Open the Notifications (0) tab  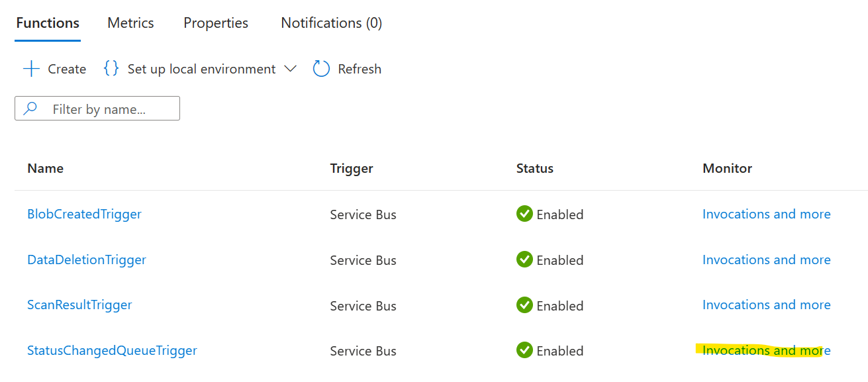(x=331, y=23)
